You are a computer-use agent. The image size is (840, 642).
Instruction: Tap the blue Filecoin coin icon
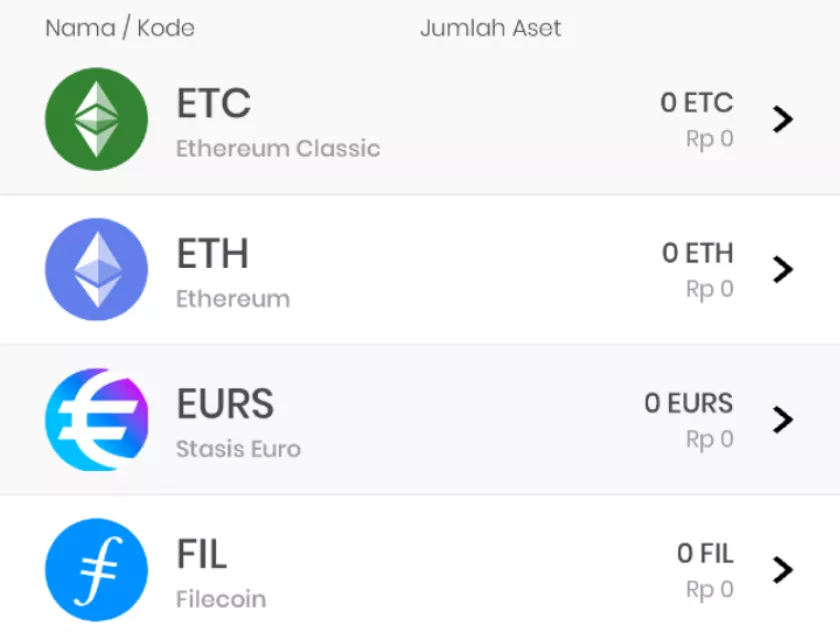96,569
